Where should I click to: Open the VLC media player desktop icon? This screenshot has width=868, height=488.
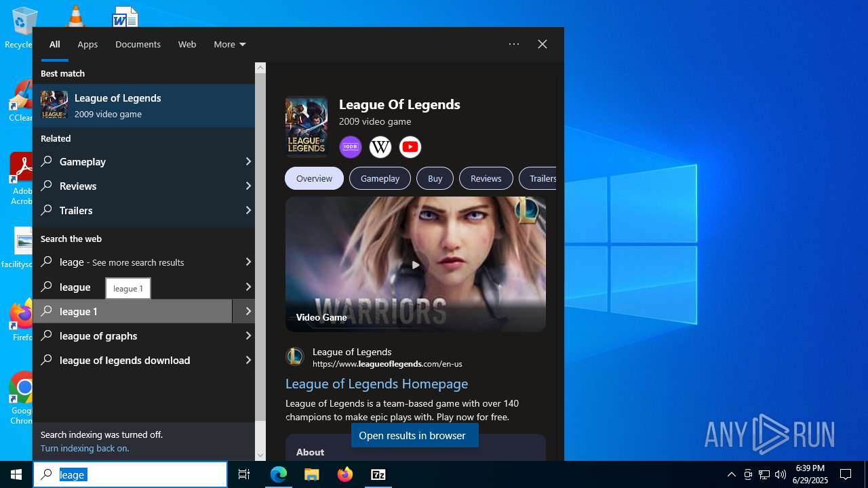click(75, 16)
